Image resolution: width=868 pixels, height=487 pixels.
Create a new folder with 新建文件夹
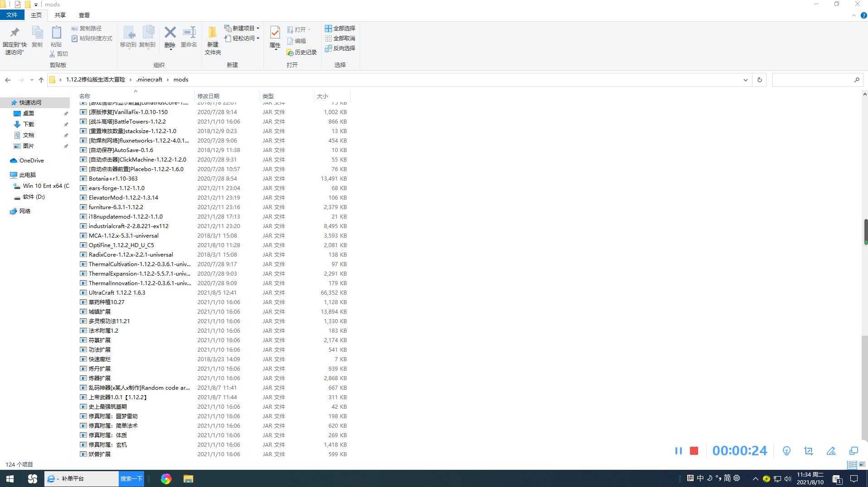[212, 40]
